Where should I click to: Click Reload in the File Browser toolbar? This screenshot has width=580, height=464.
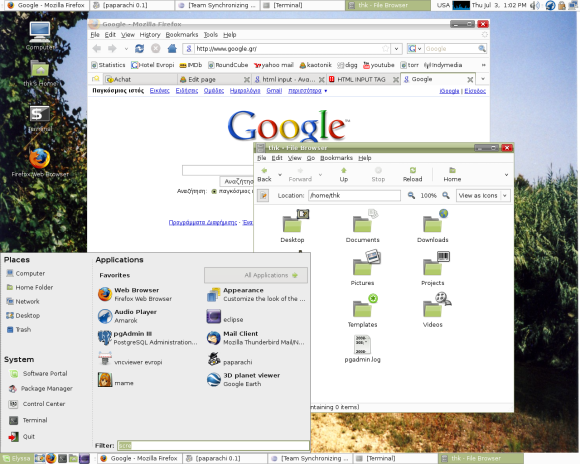(x=412, y=175)
